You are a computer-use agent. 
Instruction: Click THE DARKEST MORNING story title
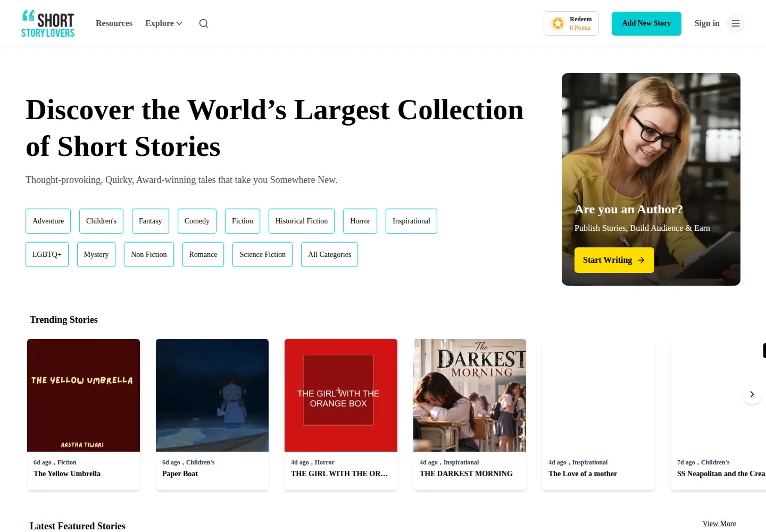[466, 473]
